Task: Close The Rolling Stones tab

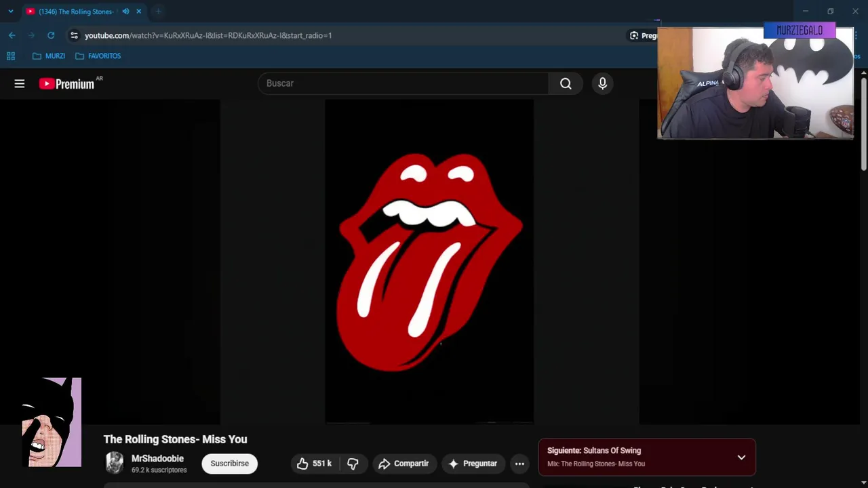Action: point(138,12)
